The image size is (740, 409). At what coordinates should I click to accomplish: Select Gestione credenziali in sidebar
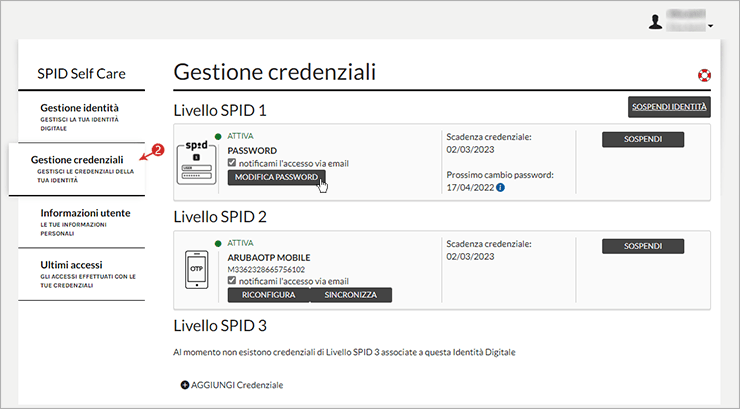77,169
